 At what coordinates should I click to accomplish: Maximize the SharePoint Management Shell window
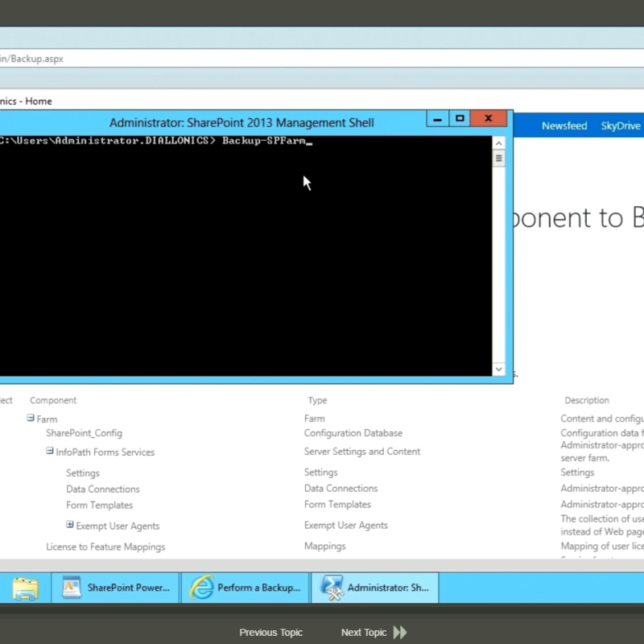460,118
